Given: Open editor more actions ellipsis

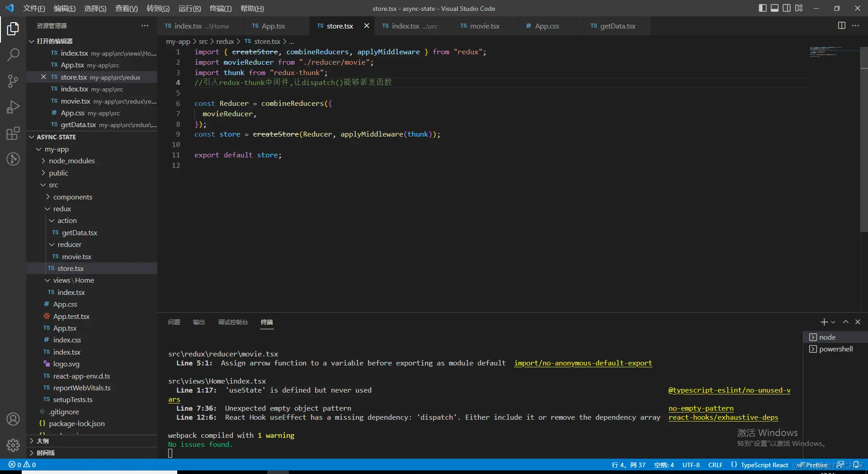Looking at the screenshot, I should click(855, 26).
